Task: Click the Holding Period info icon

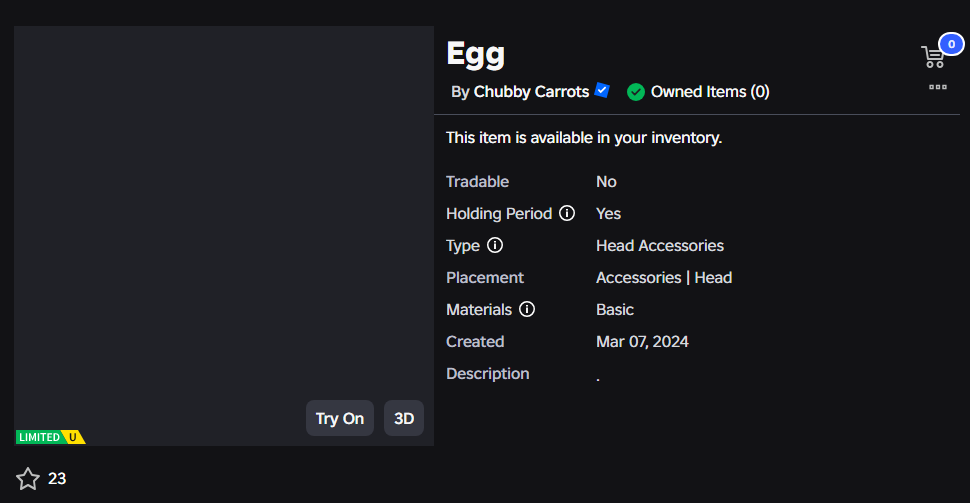Action: click(x=567, y=213)
